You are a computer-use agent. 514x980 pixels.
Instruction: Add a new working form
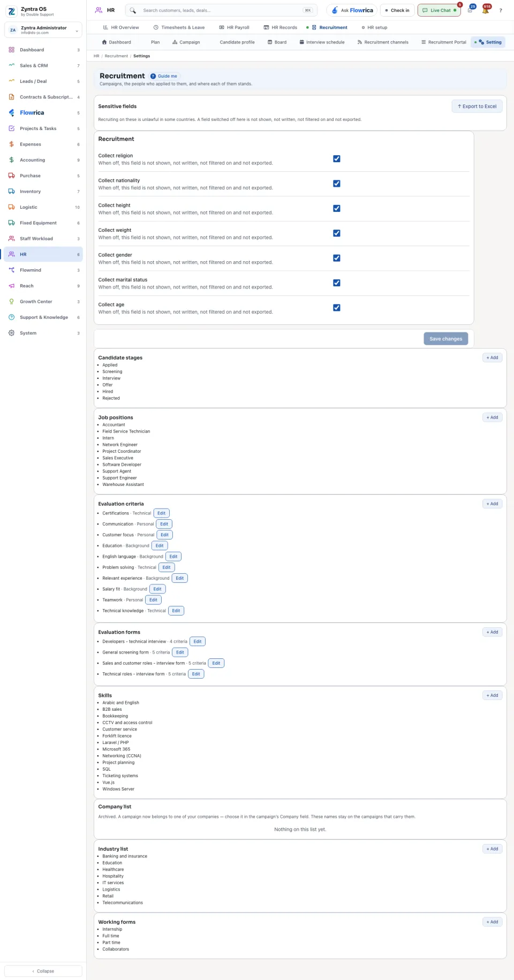coord(493,922)
